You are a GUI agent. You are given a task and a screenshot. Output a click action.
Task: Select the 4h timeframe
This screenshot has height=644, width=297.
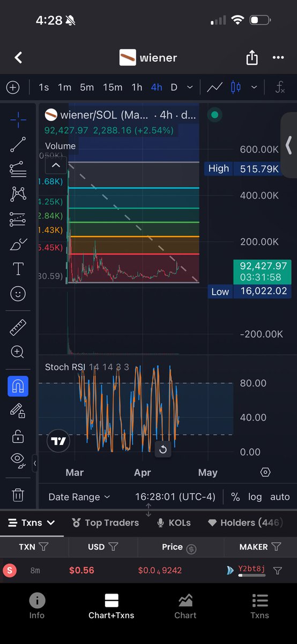[157, 87]
